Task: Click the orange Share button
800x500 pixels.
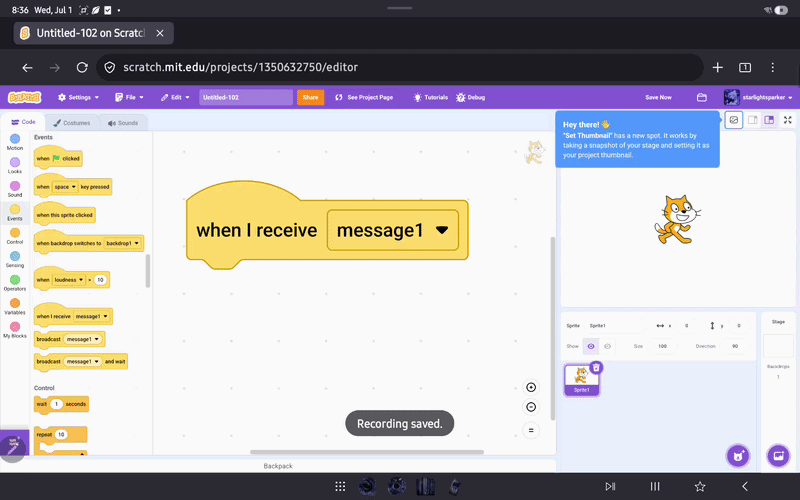Action: (x=310, y=97)
